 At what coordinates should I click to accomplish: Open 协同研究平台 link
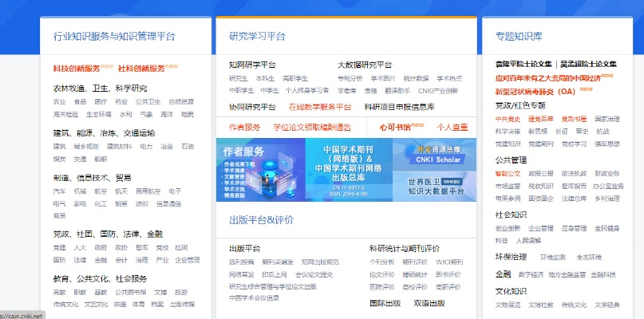253,107
